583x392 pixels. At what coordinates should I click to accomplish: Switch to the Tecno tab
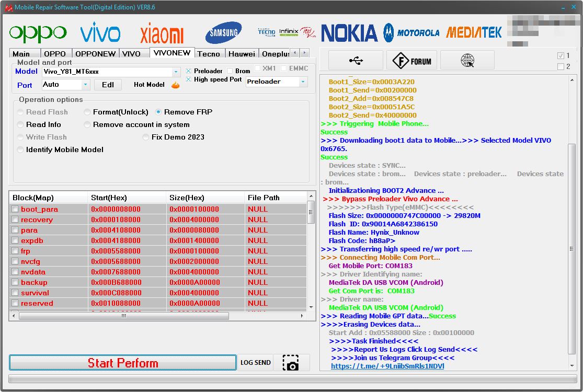(x=209, y=54)
